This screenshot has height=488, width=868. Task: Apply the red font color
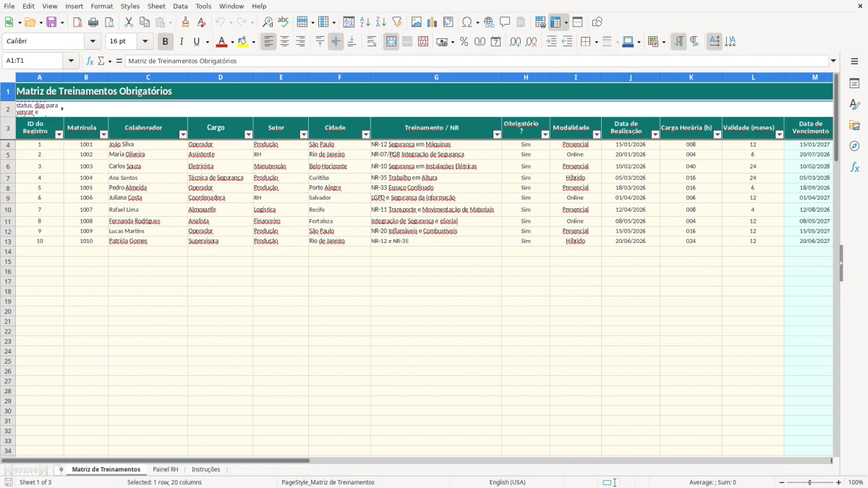click(222, 42)
